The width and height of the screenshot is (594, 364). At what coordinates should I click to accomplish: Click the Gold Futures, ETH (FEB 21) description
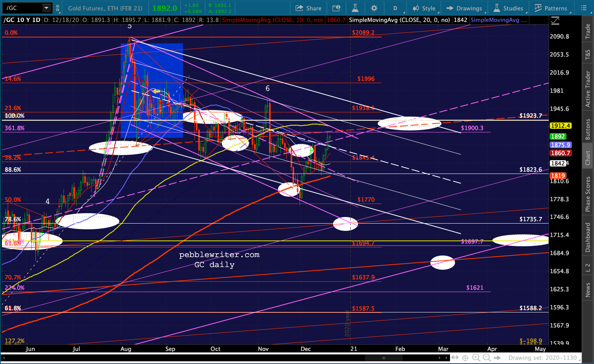[105, 8]
